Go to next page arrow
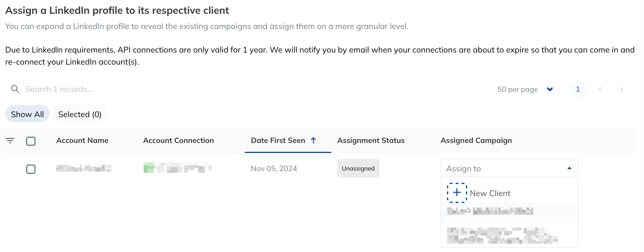 pyautogui.click(x=622, y=89)
